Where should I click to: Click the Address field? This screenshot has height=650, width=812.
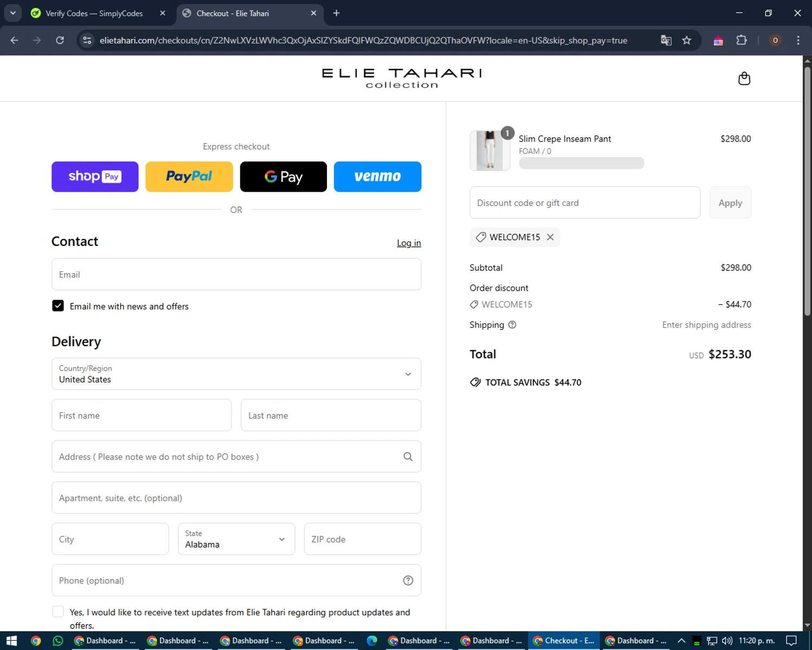coord(237,457)
